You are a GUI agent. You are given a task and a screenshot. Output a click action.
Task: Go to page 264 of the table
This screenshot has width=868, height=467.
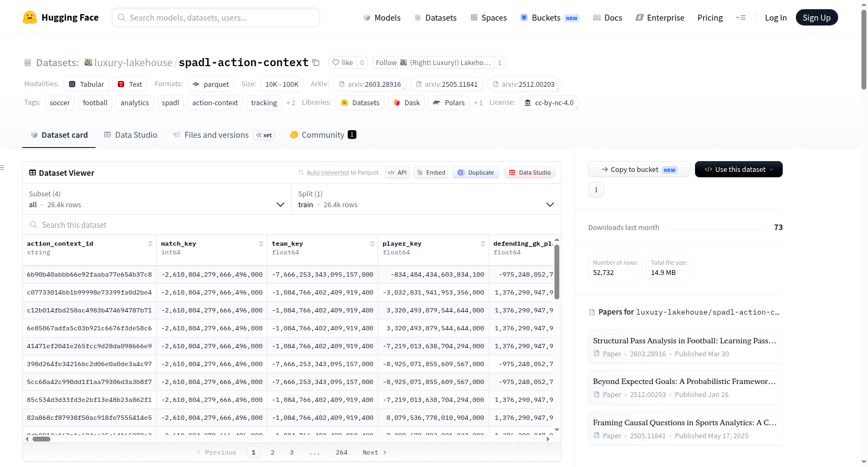click(x=342, y=452)
